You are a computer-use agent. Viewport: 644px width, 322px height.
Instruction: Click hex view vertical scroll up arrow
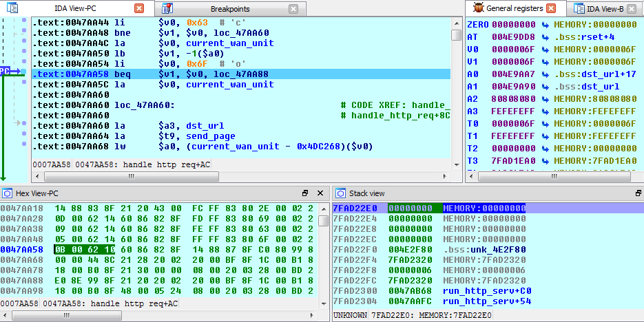[324, 208]
